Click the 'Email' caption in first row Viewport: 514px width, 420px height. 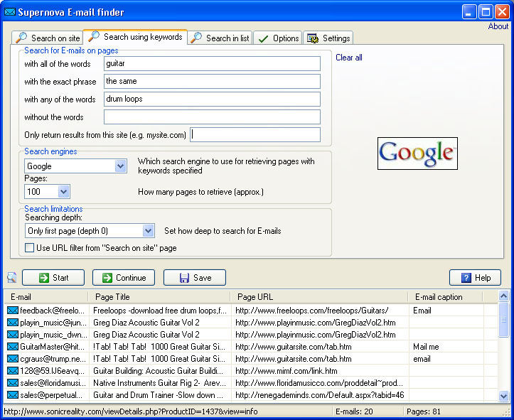point(422,311)
